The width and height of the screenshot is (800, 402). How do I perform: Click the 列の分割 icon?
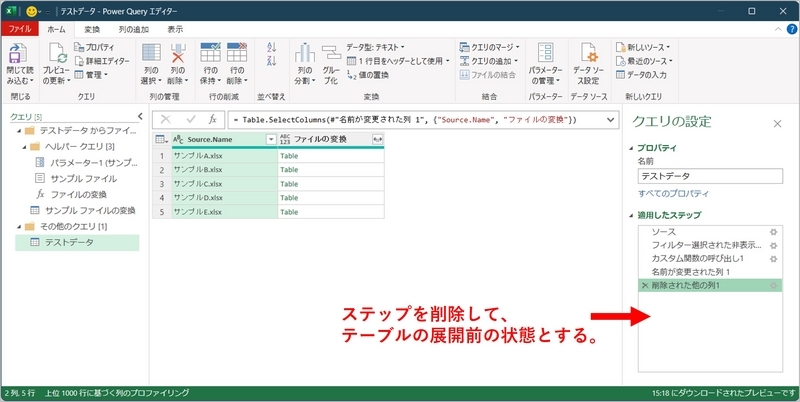[x=305, y=53]
